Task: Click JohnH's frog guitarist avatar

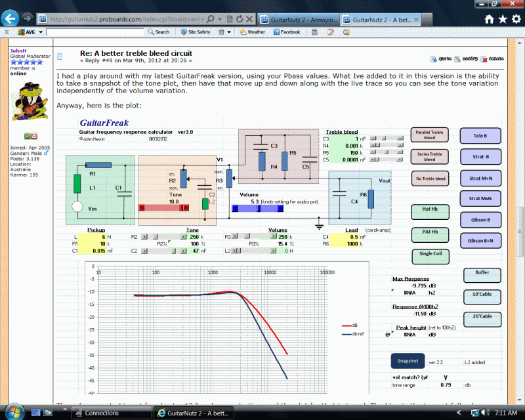Action: point(29,102)
